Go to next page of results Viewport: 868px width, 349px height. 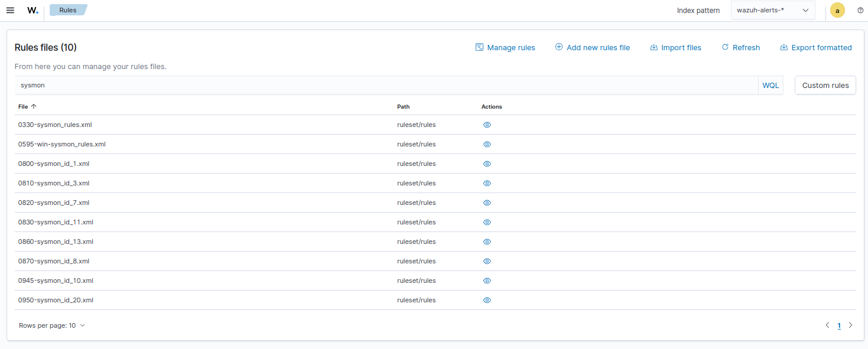pos(850,325)
